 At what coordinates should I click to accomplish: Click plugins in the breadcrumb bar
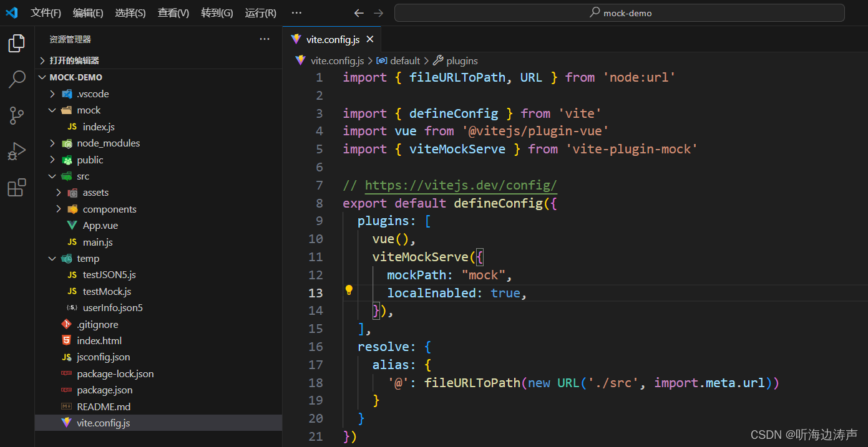[461, 60]
